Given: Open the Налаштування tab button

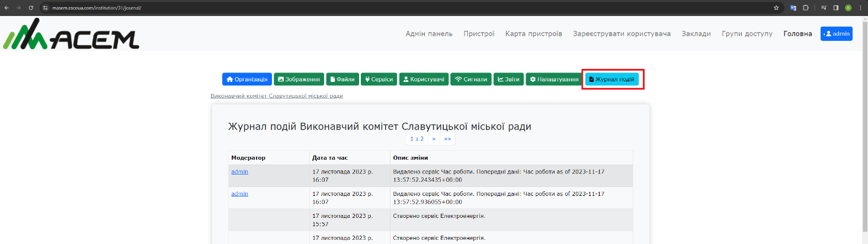Looking at the screenshot, I should (x=554, y=79).
